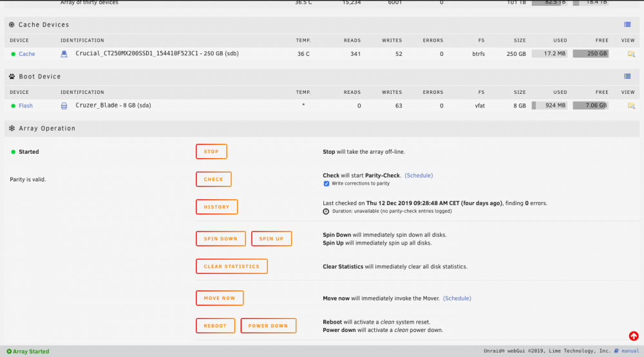Open the manual link in the footer
Image resolution: width=644 pixels, height=357 pixels.
630,351
